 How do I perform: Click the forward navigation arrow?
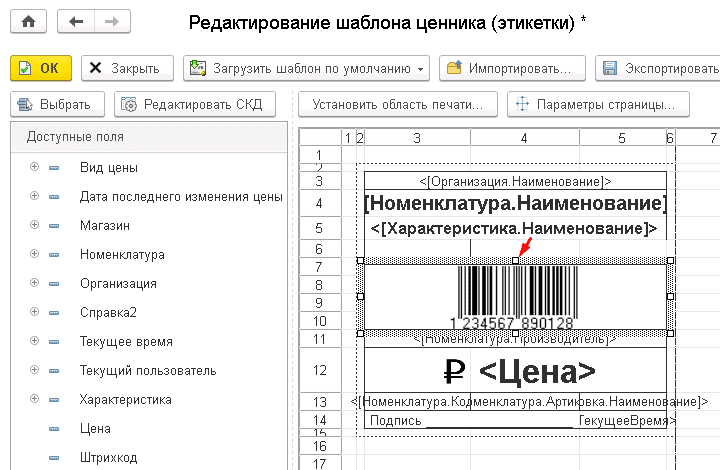coord(111,21)
